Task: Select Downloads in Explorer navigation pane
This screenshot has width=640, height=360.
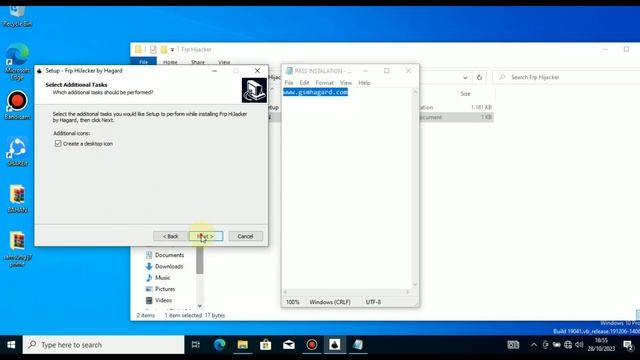Action: [x=169, y=267]
